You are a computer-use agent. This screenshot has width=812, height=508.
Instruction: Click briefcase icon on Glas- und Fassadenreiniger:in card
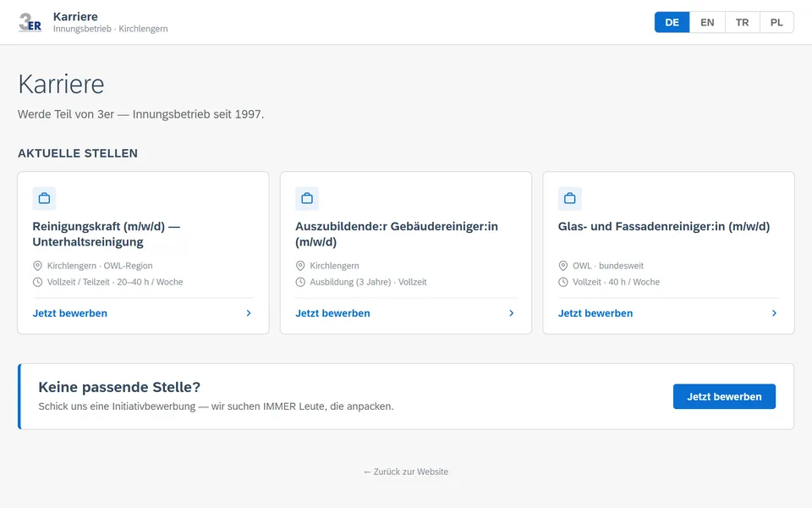(569, 198)
